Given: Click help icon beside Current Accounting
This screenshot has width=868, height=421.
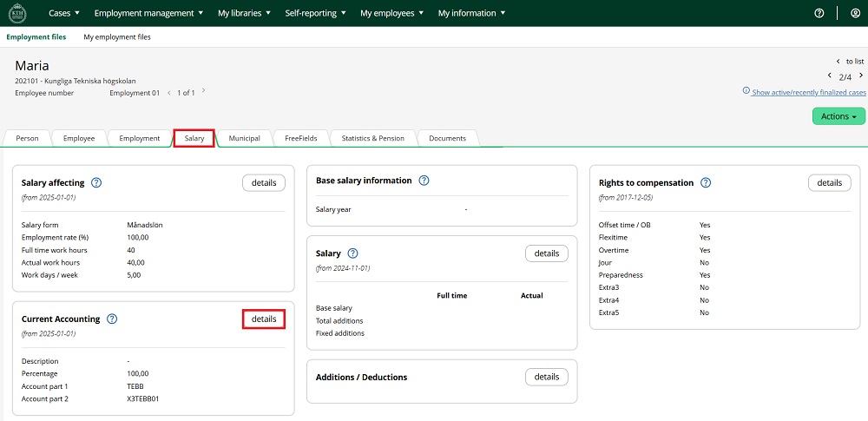Looking at the screenshot, I should 112,319.
